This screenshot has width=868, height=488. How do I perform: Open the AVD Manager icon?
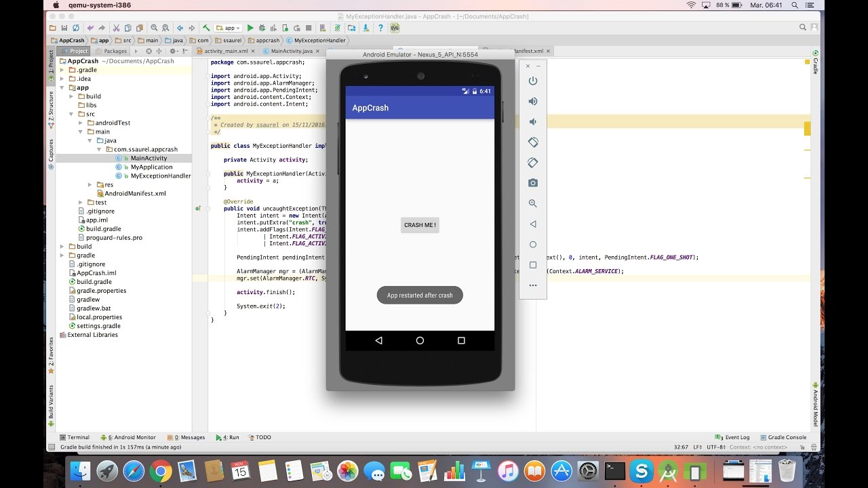pos(323,28)
